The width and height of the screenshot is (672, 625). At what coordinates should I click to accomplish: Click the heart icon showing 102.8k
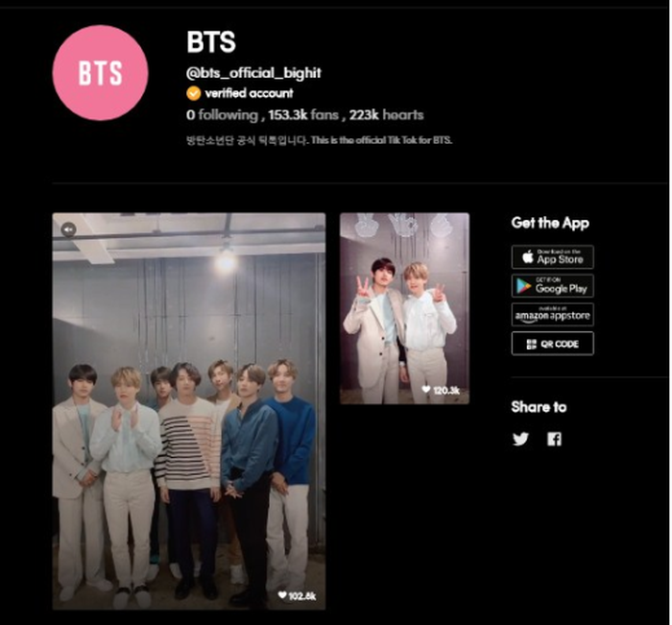[x=282, y=595]
